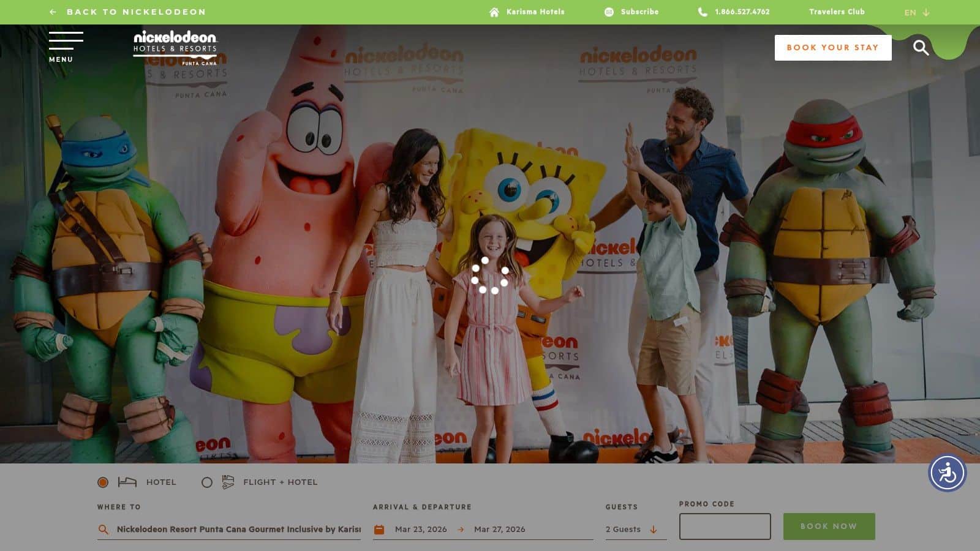Viewport: 980px width, 551px height.
Task: Click the back arrow in the top bar
Action: [x=54, y=10]
